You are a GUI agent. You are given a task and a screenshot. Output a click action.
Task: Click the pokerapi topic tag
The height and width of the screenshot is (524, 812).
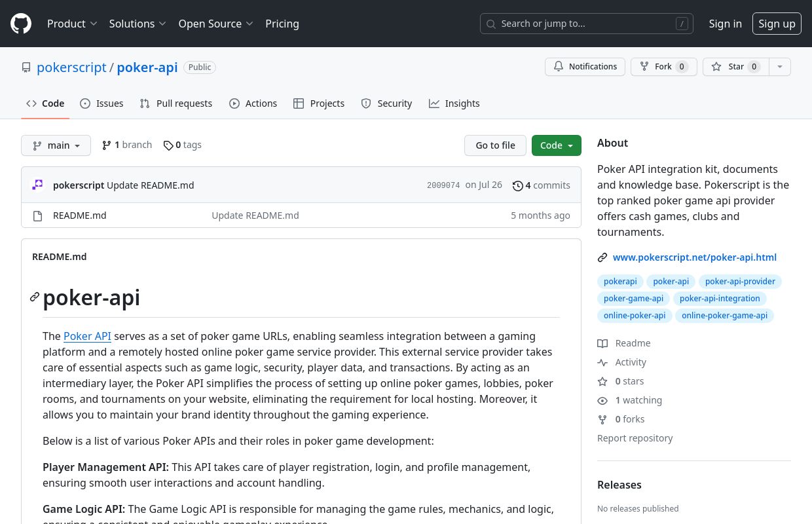tap(620, 282)
